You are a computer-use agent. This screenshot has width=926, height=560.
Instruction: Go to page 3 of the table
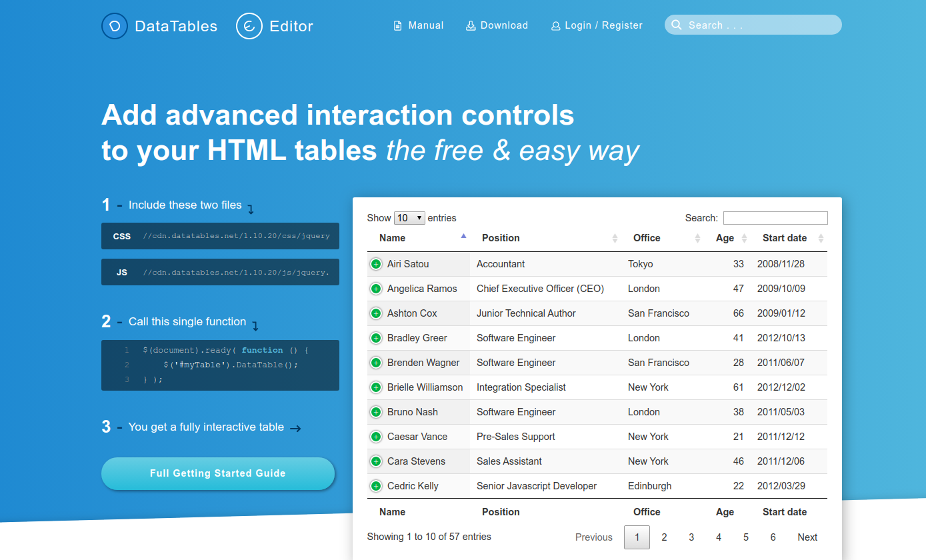(x=691, y=537)
